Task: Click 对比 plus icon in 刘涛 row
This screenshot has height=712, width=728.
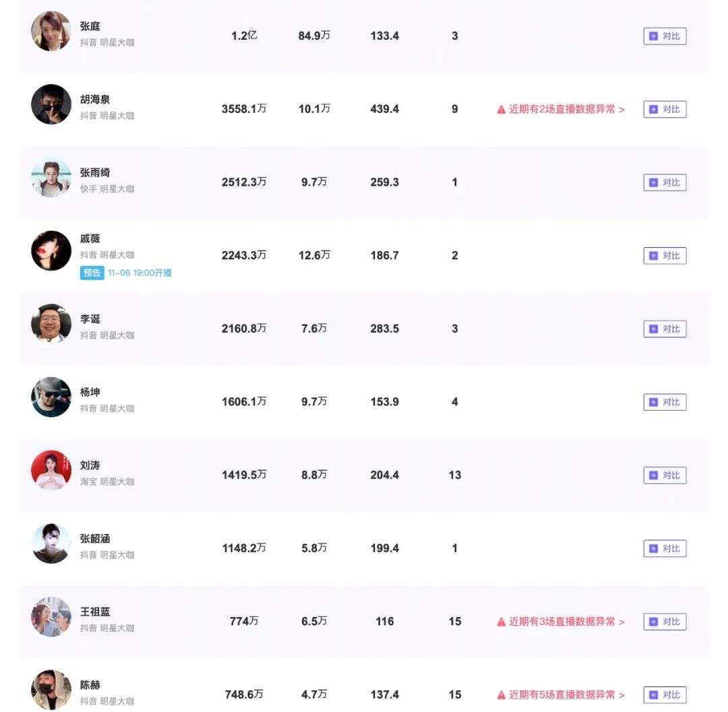Action: tap(653, 476)
